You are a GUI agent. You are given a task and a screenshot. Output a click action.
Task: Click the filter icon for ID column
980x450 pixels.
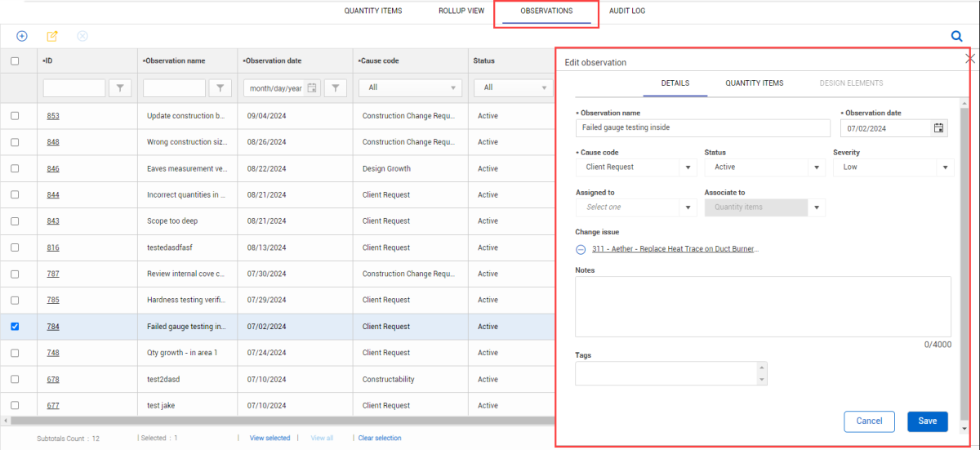click(x=120, y=88)
